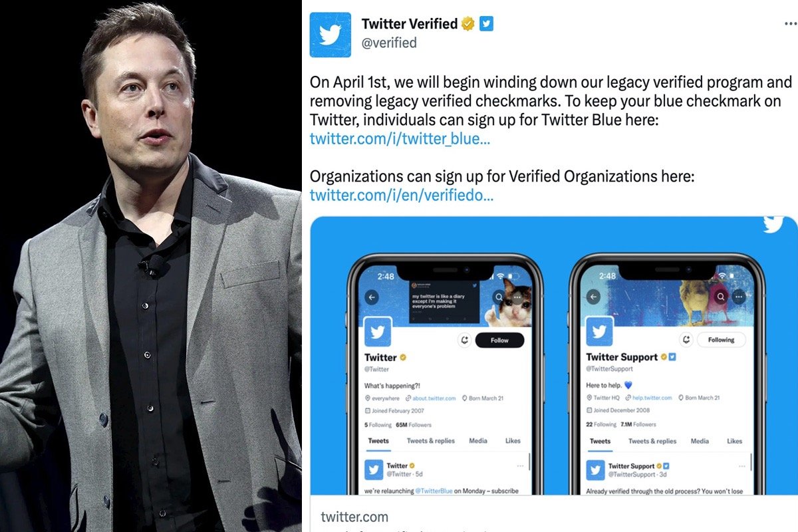Image resolution: width=798 pixels, height=532 pixels.
Task: Click the gold verified badge beside Twitter Verified
Action: point(468,24)
